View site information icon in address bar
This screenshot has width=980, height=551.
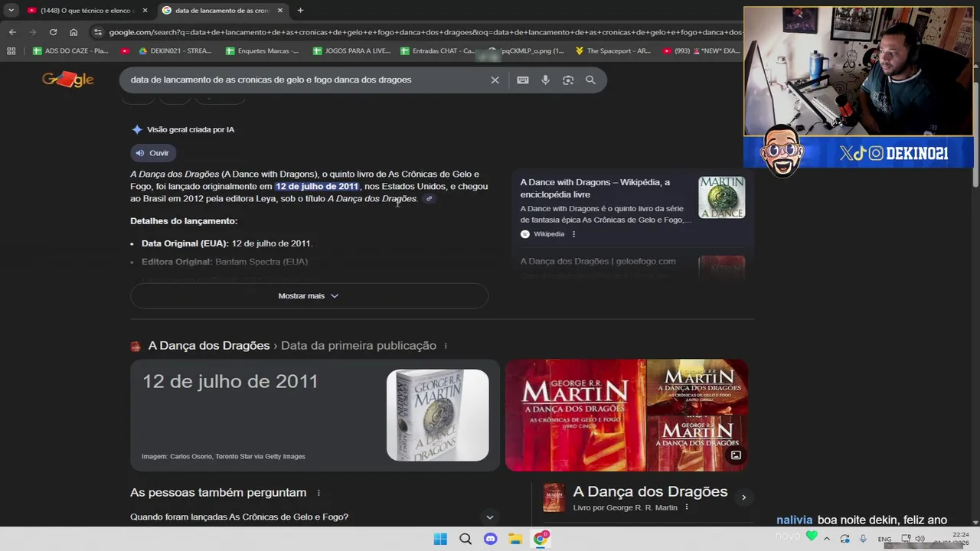[98, 32]
